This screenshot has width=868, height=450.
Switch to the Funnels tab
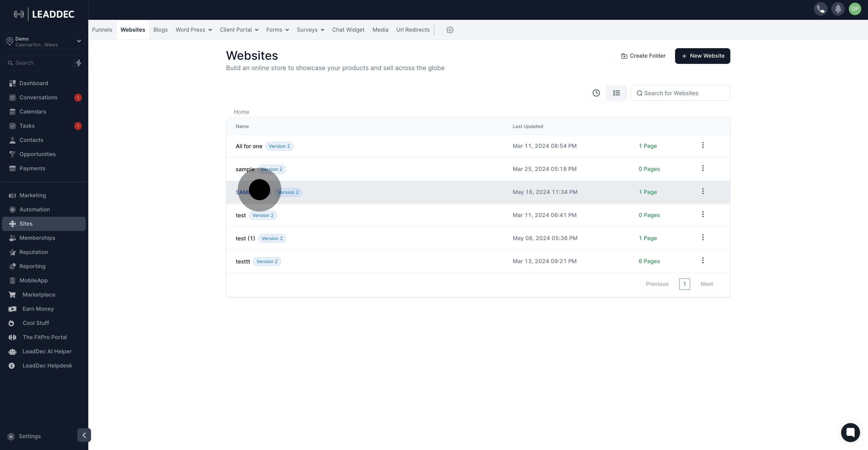(102, 30)
